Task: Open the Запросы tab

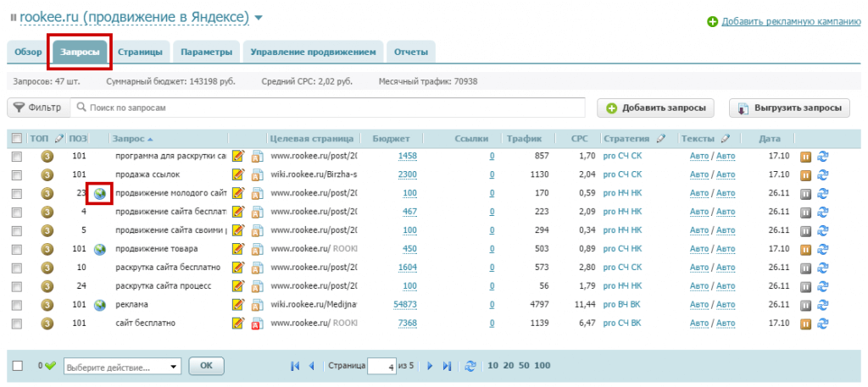Action: point(80,53)
